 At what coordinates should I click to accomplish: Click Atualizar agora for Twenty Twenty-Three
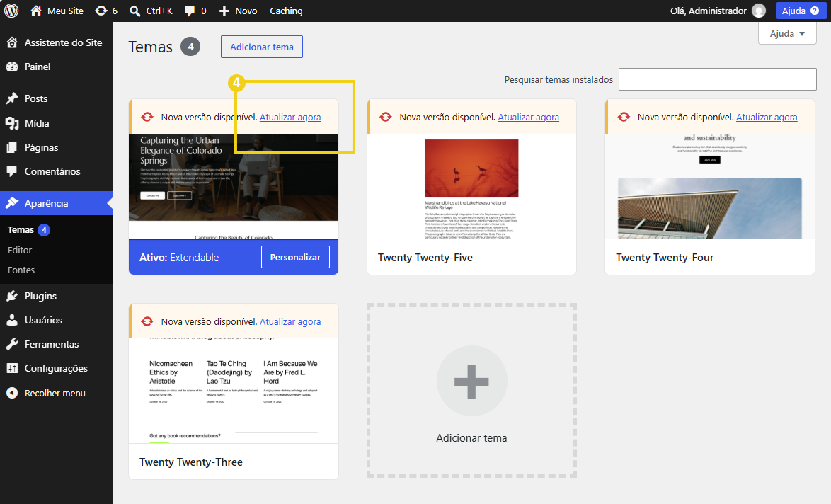tap(290, 321)
